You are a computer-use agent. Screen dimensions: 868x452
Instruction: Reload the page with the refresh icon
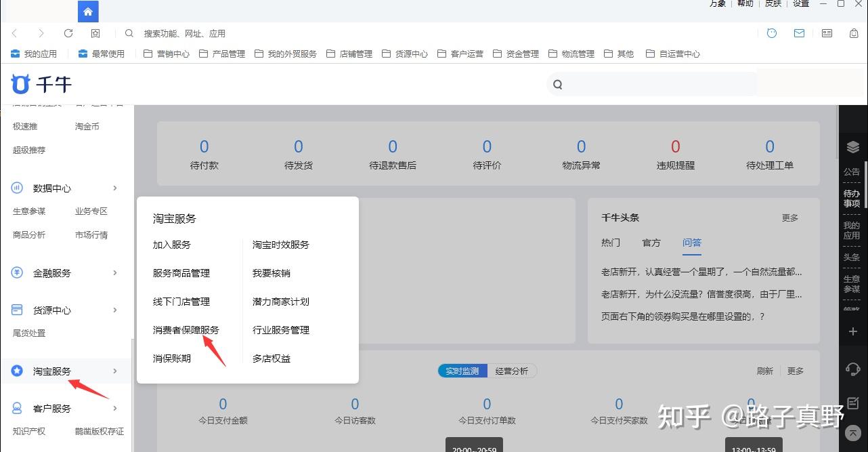click(68, 33)
